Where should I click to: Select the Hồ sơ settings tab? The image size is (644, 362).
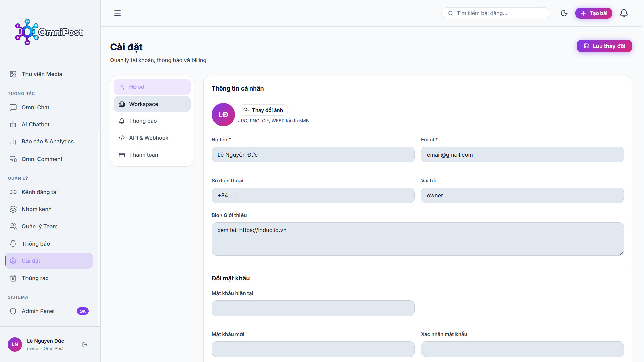[x=152, y=87]
